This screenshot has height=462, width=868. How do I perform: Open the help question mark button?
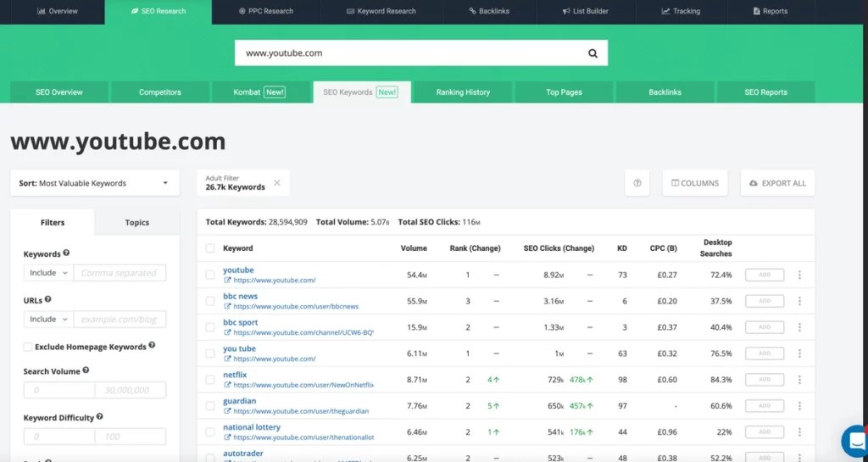(x=637, y=183)
